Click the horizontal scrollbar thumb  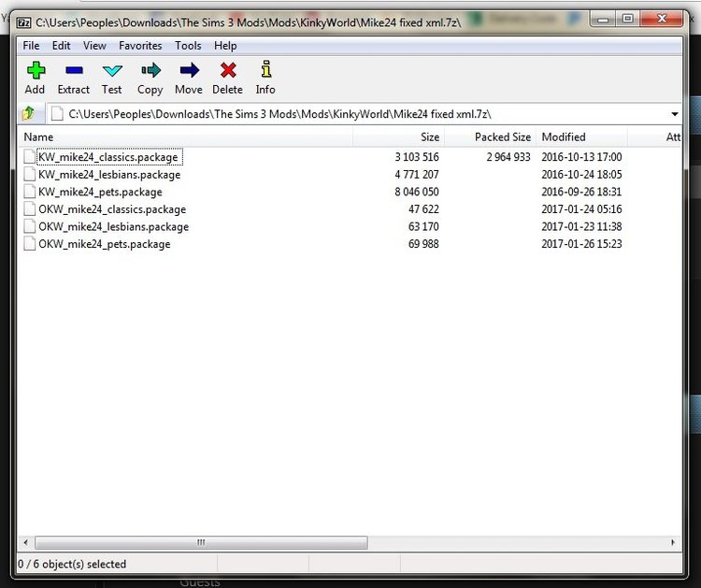coord(201,542)
